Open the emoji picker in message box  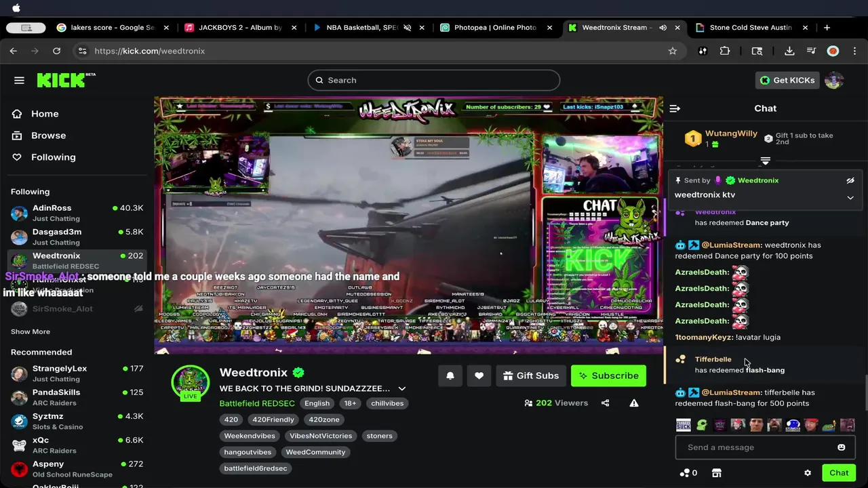click(842, 447)
